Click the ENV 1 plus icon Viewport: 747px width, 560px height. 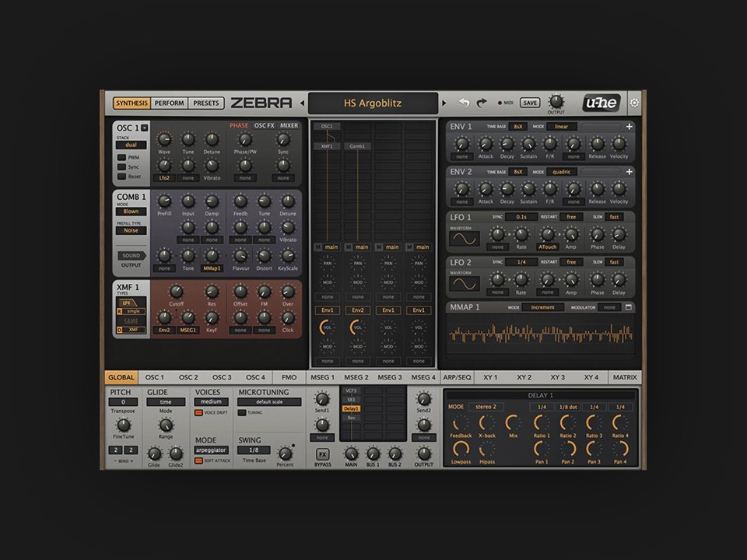pos(630,127)
